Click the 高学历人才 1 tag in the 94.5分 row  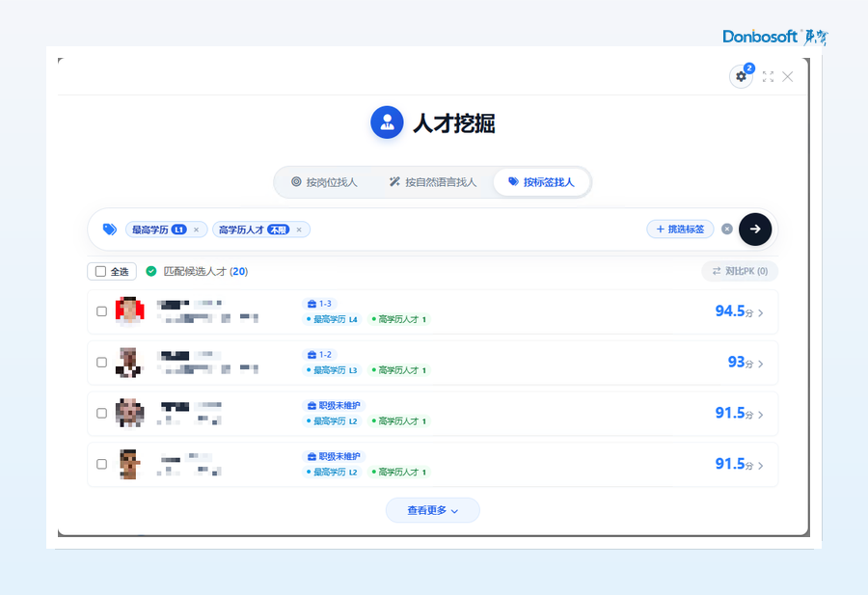click(x=398, y=319)
